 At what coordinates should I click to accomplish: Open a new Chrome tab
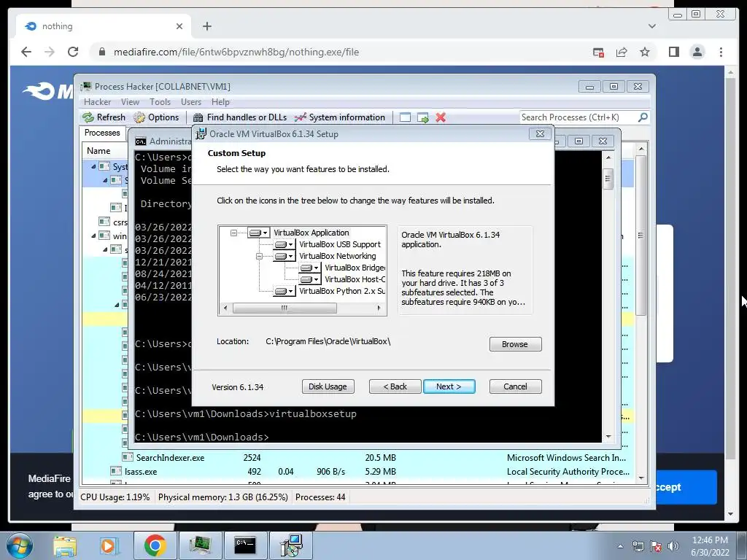click(x=206, y=26)
